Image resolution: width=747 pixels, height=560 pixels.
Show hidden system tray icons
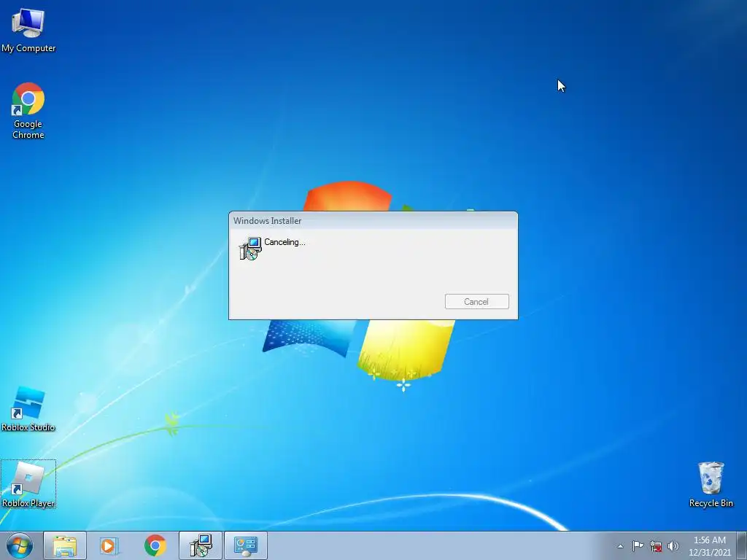(620, 546)
